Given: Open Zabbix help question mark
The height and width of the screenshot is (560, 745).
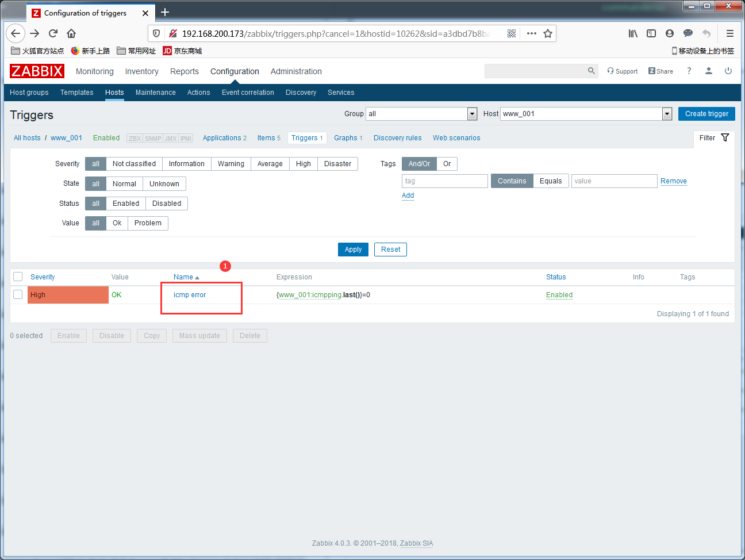Looking at the screenshot, I should point(689,71).
